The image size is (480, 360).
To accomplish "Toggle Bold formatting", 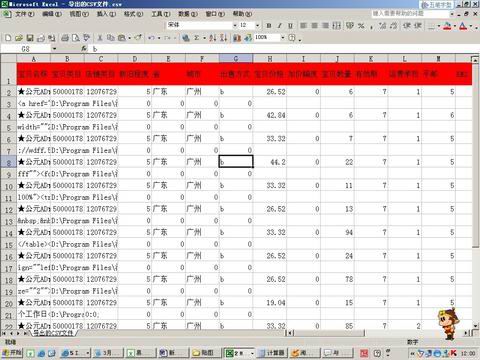I will point(269,26).
